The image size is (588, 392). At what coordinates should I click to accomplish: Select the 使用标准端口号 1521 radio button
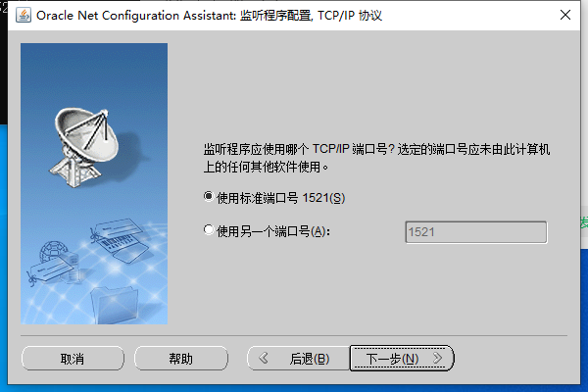pyautogui.click(x=209, y=197)
